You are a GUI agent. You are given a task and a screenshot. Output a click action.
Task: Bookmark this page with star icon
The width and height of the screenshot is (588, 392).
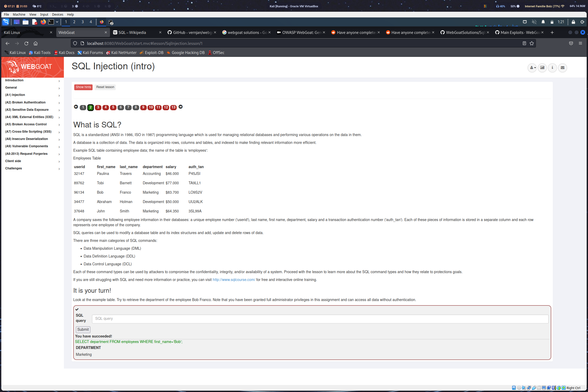tap(532, 43)
